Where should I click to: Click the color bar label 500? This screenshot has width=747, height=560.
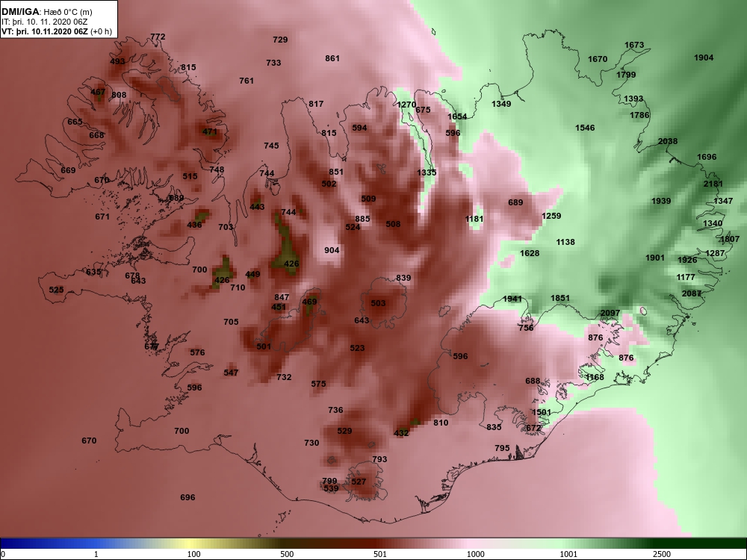pos(287,554)
